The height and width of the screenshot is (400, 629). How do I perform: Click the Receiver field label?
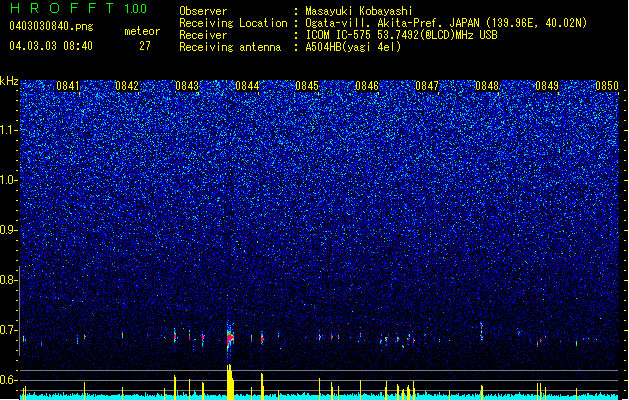pyautogui.click(x=203, y=35)
